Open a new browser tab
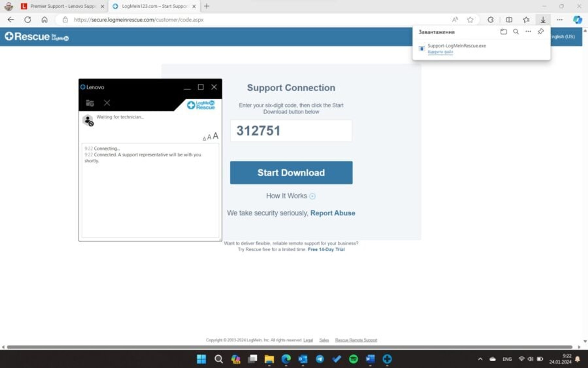 tap(207, 6)
